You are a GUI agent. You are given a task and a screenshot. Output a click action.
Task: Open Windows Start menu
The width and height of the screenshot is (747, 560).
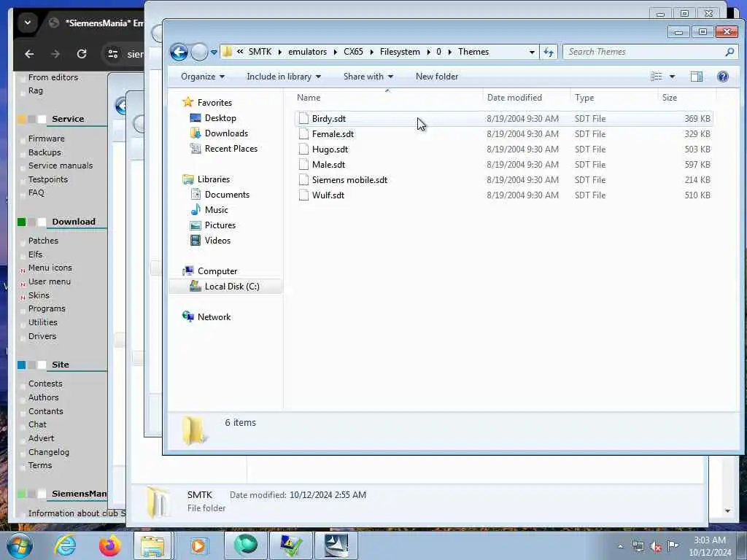20,545
